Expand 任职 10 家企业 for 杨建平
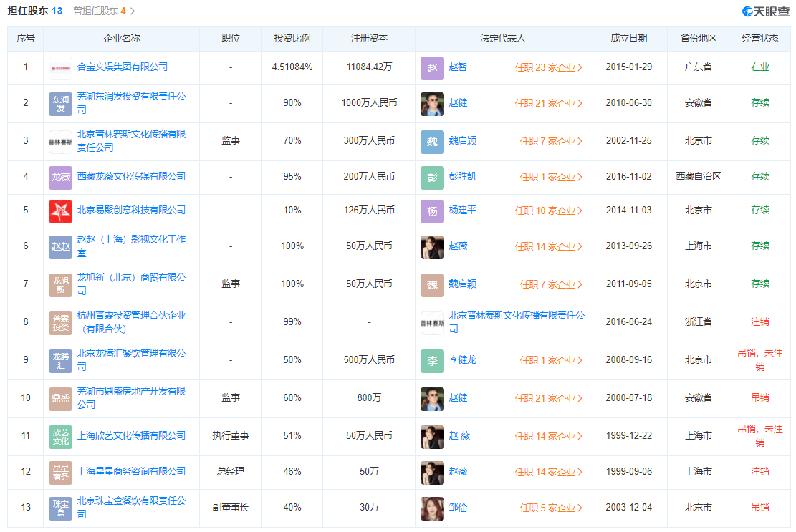Image resolution: width=796 pixels, height=532 pixels. 548,211
